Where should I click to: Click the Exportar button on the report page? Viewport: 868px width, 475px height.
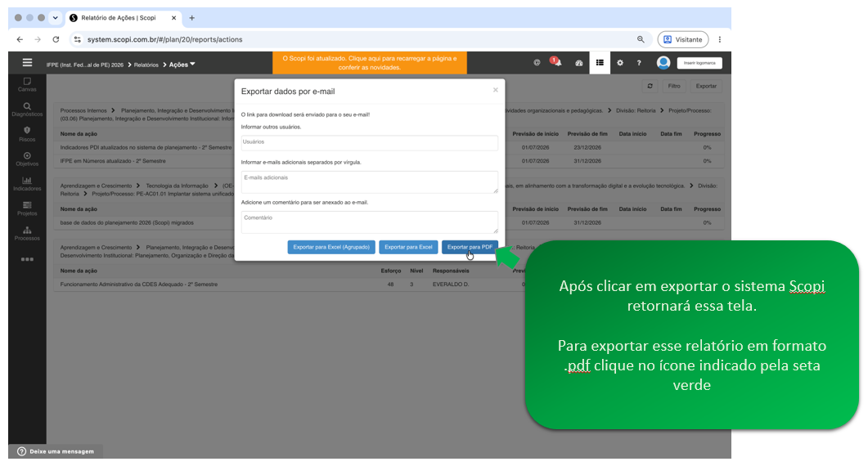(706, 87)
